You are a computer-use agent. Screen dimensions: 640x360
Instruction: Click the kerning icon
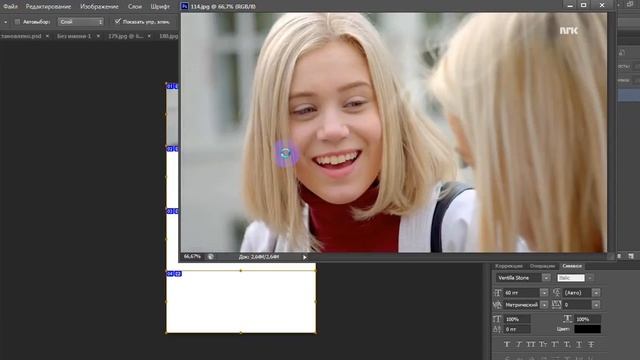point(497,305)
